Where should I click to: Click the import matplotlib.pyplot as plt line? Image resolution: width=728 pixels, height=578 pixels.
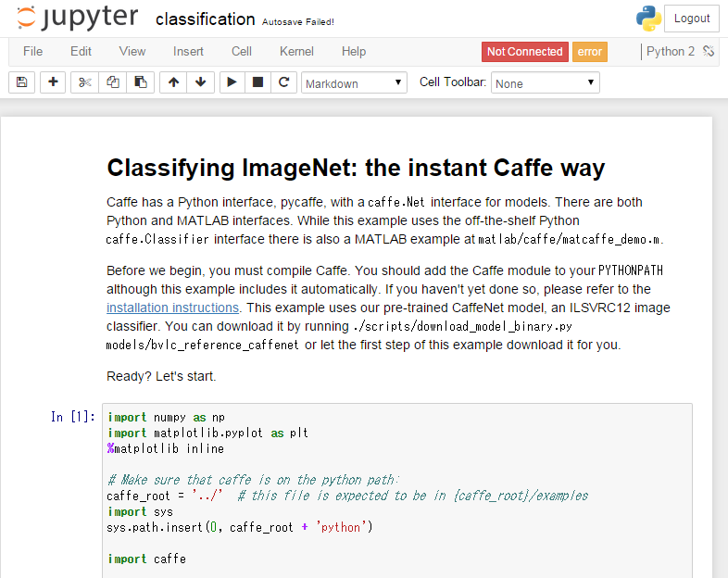click(x=207, y=433)
